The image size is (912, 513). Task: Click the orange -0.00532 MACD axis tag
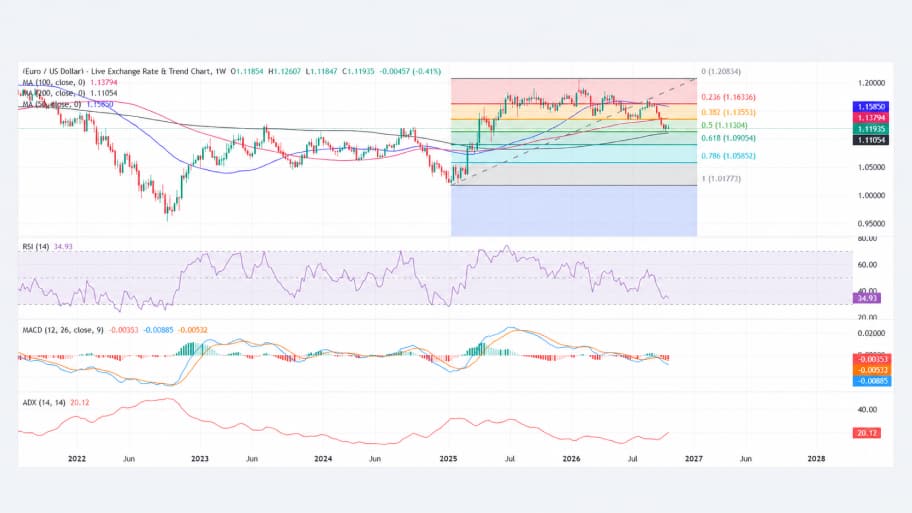872,370
